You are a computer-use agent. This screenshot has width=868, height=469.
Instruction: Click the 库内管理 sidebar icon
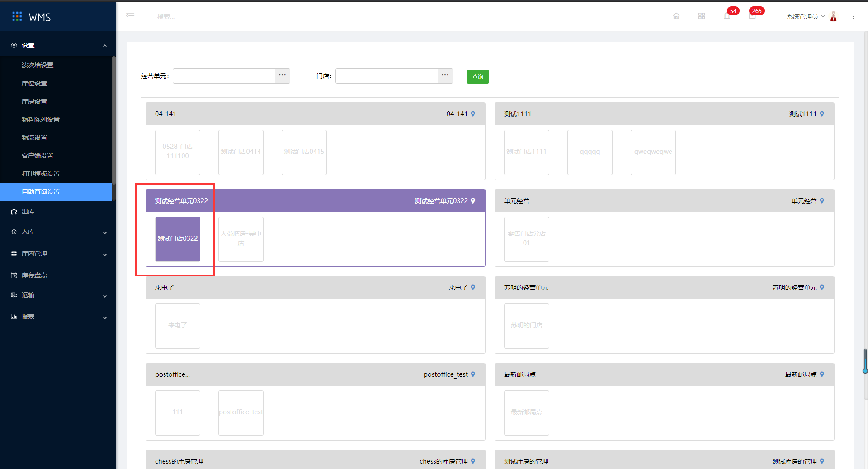coord(14,253)
